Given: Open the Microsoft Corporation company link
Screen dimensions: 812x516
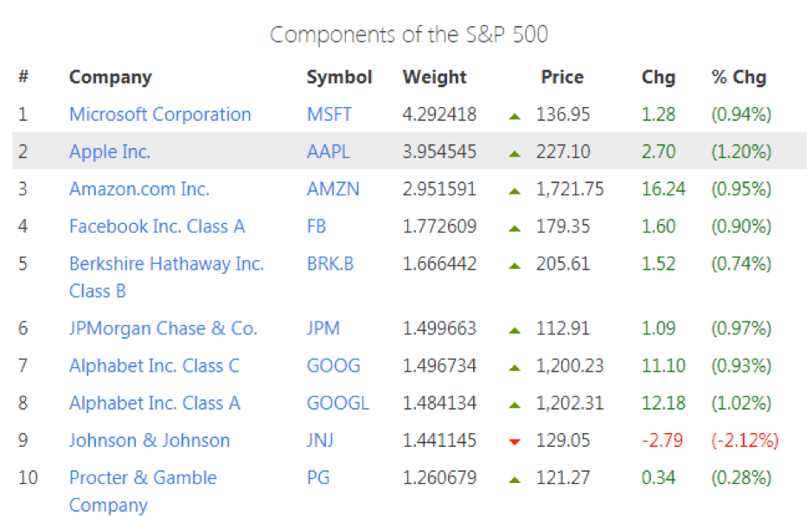Looking at the screenshot, I should click(160, 114).
